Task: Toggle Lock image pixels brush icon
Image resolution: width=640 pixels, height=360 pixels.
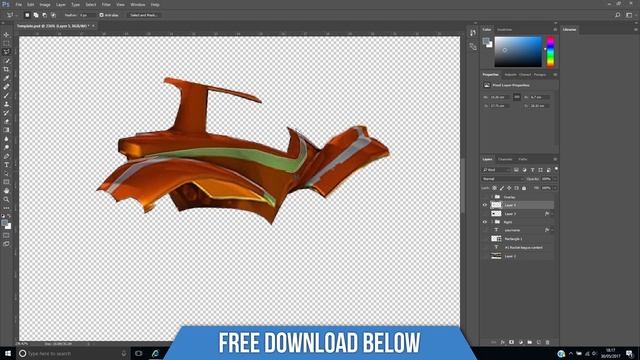Action: (502, 188)
